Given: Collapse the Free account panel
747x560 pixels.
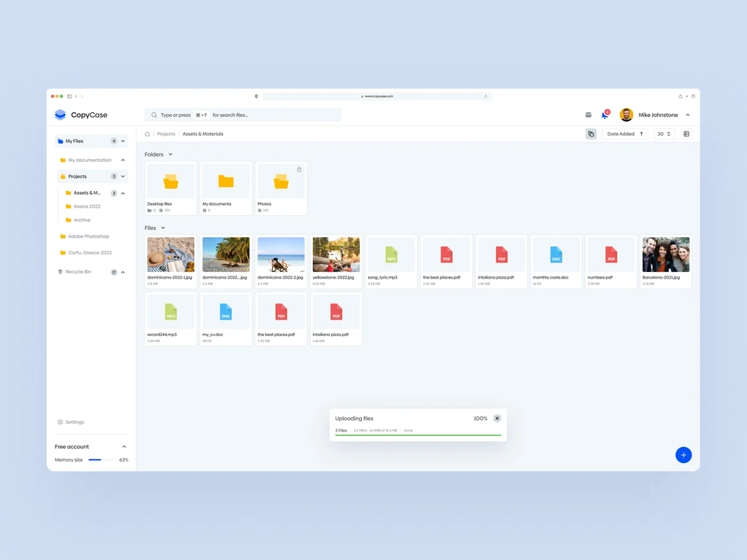Looking at the screenshot, I should (x=124, y=446).
